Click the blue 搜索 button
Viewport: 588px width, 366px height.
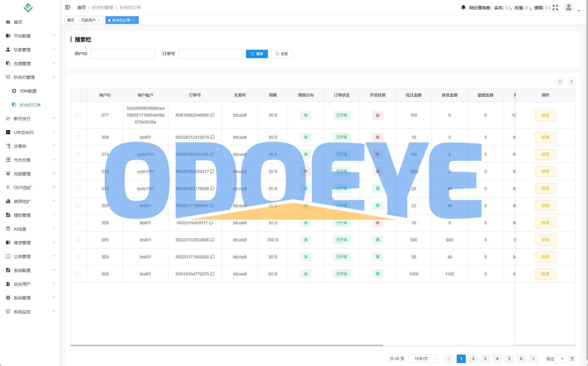(257, 54)
